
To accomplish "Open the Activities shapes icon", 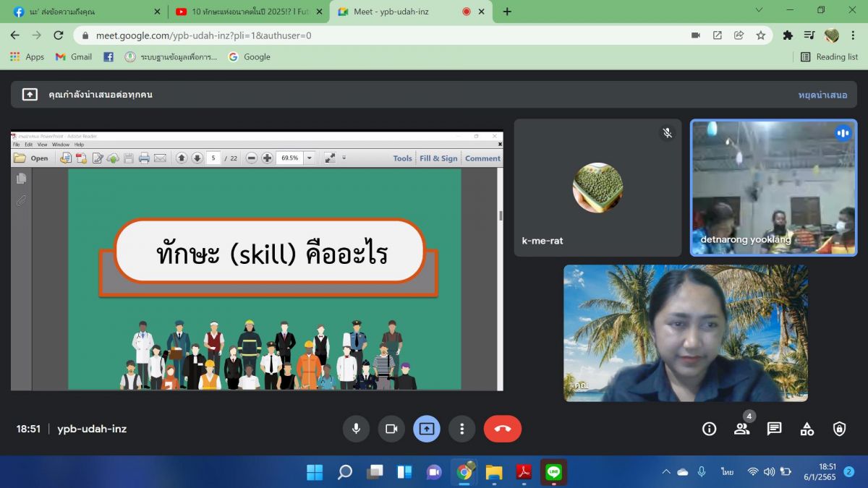I will (x=807, y=429).
